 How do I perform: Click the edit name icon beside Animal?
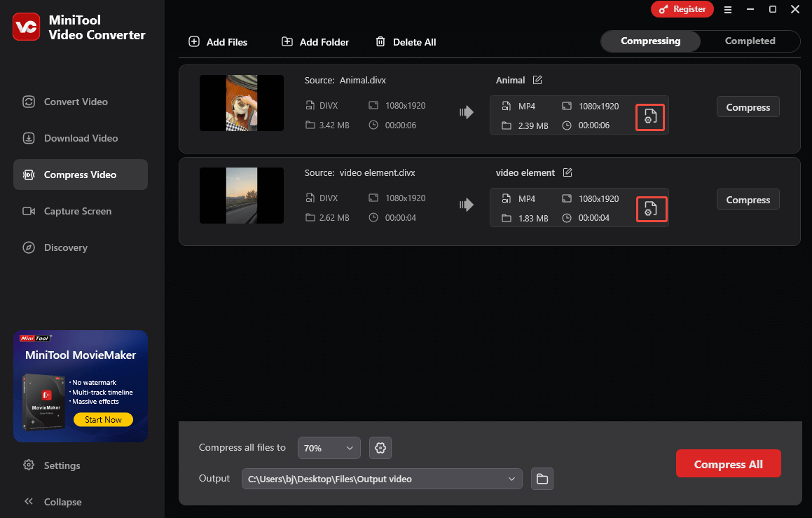coord(537,80)
